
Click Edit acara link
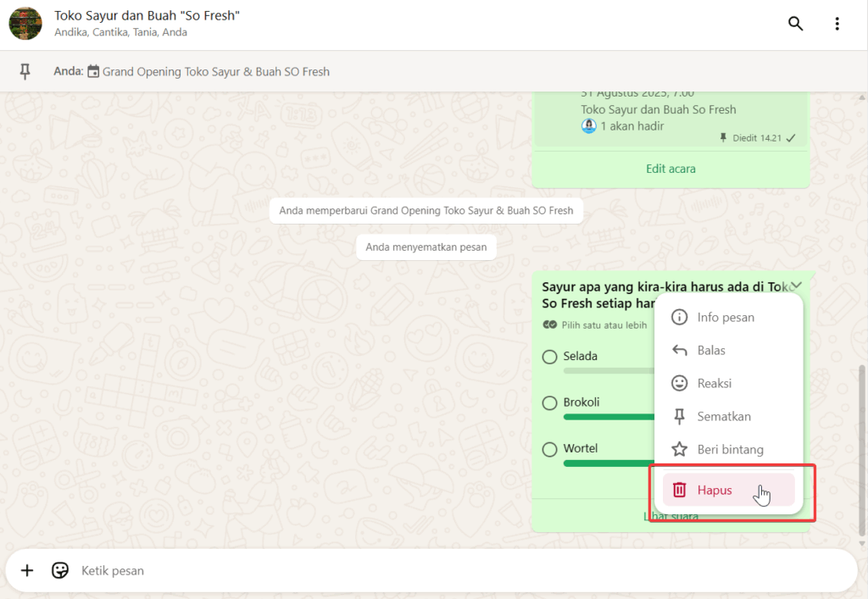coord(670,169)
